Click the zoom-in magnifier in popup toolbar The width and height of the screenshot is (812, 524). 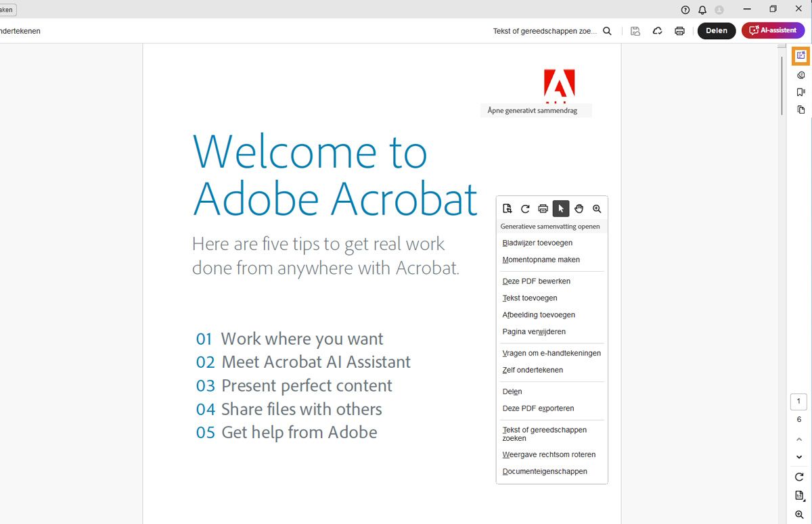597,209
